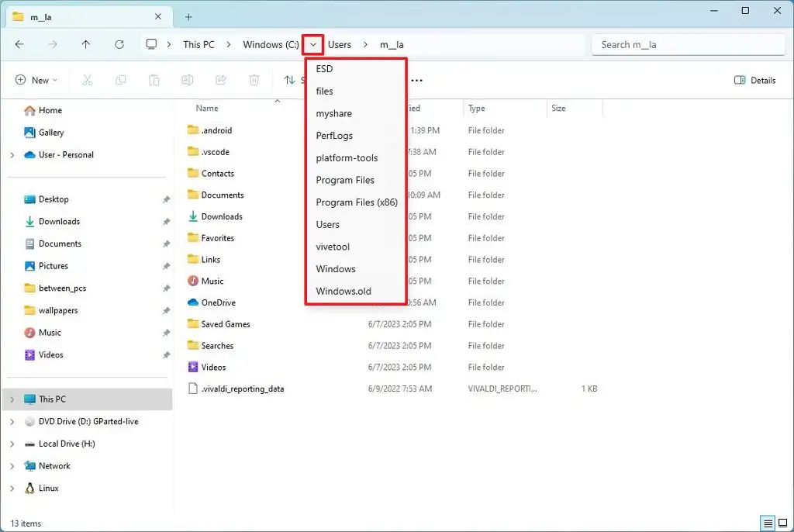Image resolution: width=794 pixels, height=532 pixels.
Task: Switch to Large thumbnails view in status bar
Action: pyautogui.click(x=784, y=523)
